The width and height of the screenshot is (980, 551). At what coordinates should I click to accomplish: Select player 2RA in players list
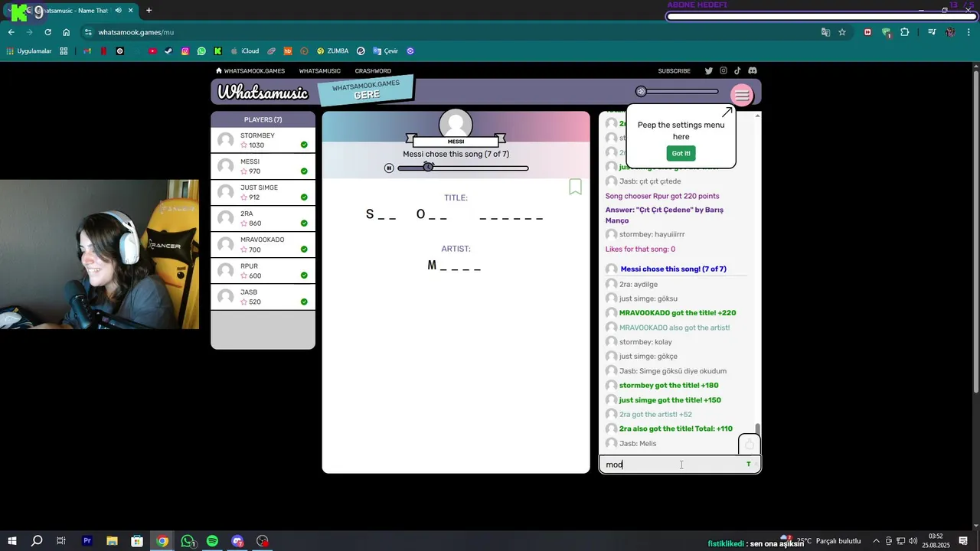click(x=263, y=218)
